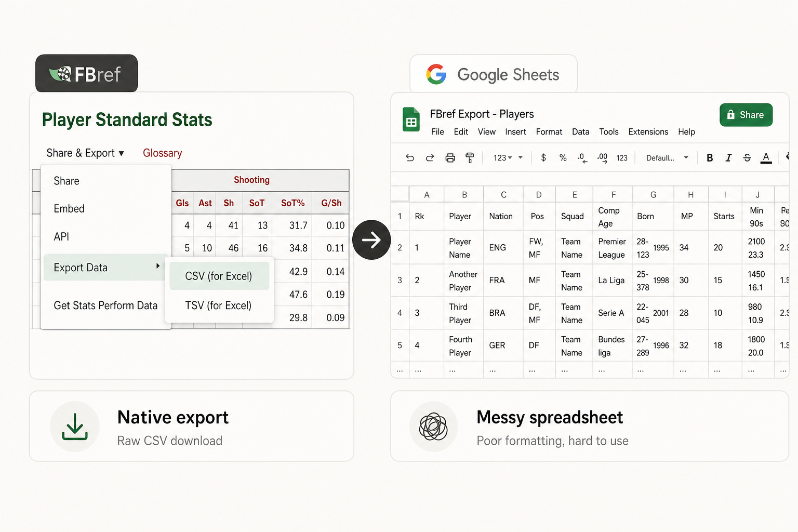Viewport: 798px width, 532px height.
Task: Increase decimal places icon
Action: [602, 158]
